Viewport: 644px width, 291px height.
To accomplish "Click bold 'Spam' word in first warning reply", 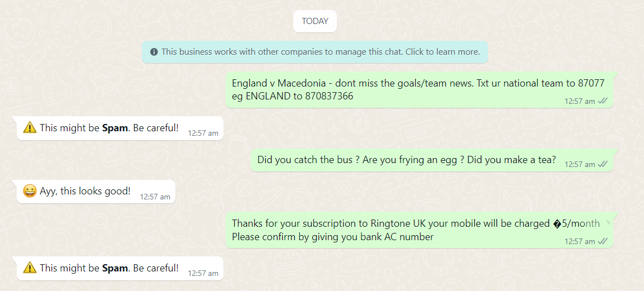I will 115,128.
